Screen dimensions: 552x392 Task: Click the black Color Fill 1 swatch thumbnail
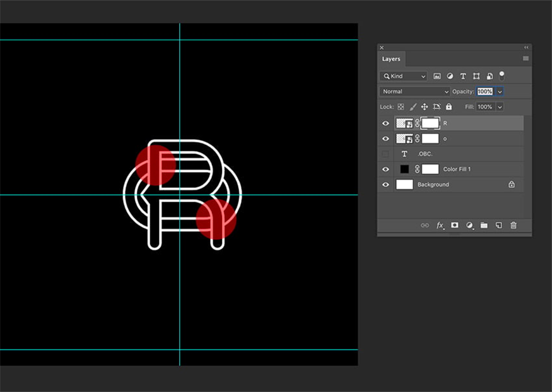tap(404, 169)
